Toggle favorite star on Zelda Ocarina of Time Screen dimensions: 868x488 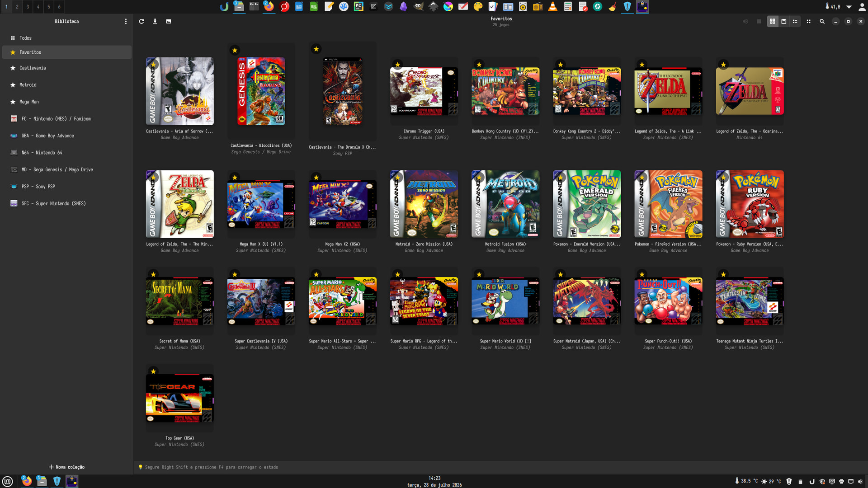723,65
